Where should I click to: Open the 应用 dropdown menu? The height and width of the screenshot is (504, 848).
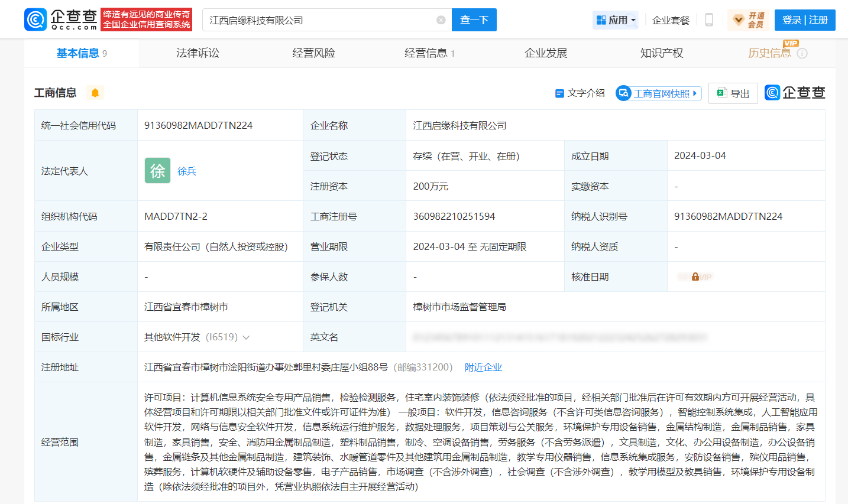(616, 20)
